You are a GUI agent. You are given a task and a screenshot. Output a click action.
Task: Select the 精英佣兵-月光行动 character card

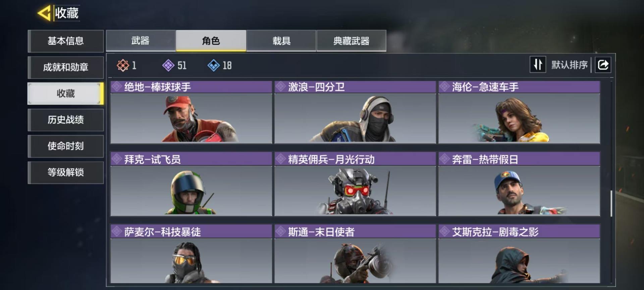click(x=355, y=184)
